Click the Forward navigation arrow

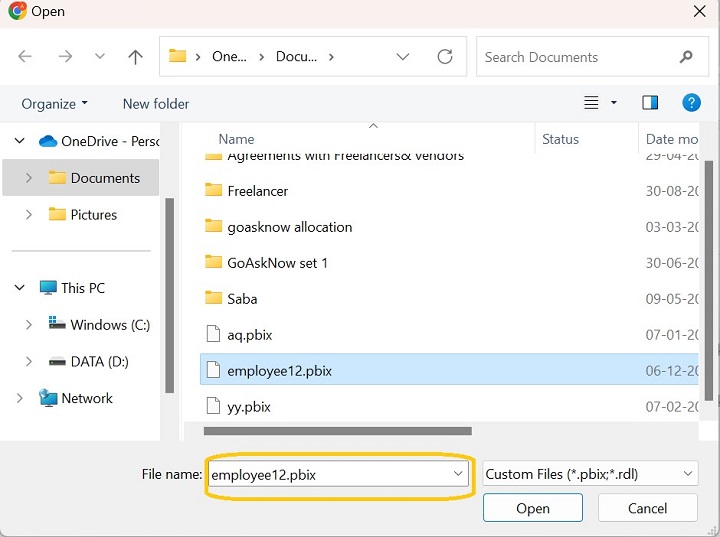coord(65,57)
